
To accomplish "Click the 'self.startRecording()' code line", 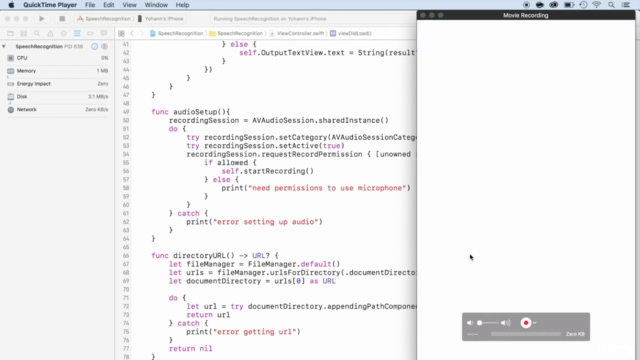I will click(267, 171).
